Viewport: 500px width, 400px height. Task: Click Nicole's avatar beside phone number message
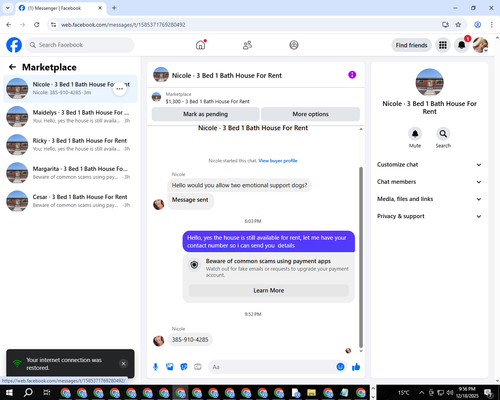[x=158, y=341]
